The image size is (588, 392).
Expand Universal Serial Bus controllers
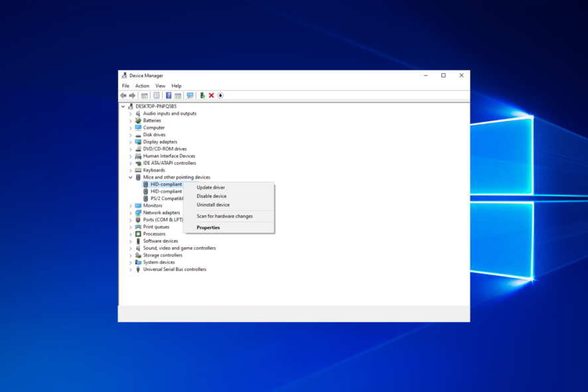tap(130, 269)
